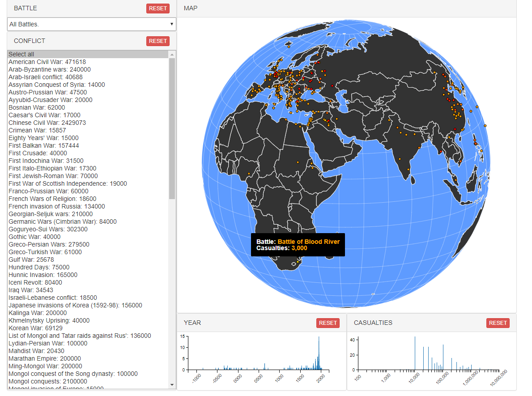Select Assyrian Conquest of Syria: 14000
This screenshot has width=532, height=396.
coord(88,85)
